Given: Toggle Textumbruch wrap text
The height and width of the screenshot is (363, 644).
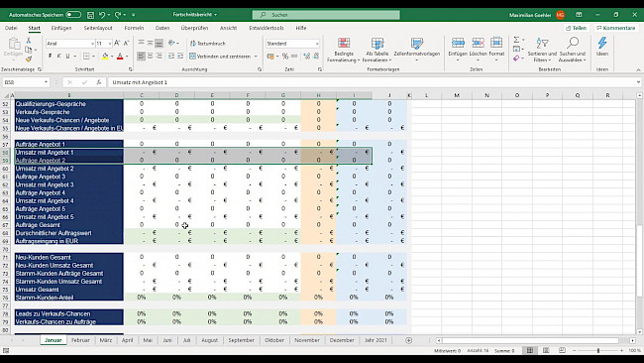Looking at the screenshot, I should tap(207, 44).
